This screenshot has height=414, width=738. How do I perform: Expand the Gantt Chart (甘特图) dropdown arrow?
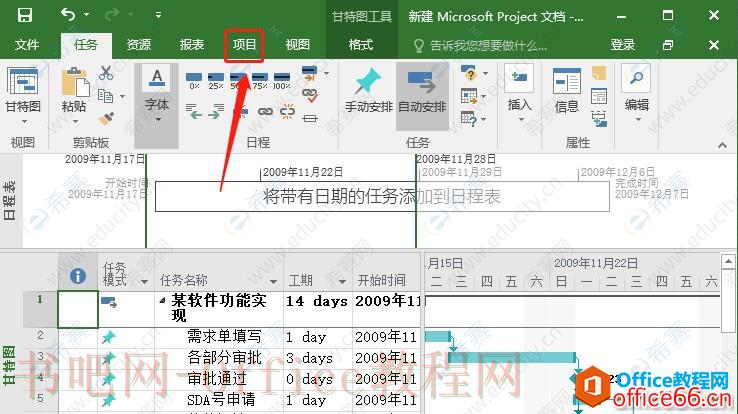(24, 122)
